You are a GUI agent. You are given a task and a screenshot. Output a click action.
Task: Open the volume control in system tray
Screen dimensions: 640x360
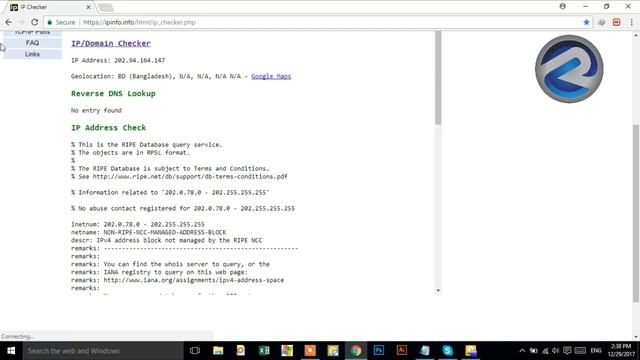[x=556, y=351]
